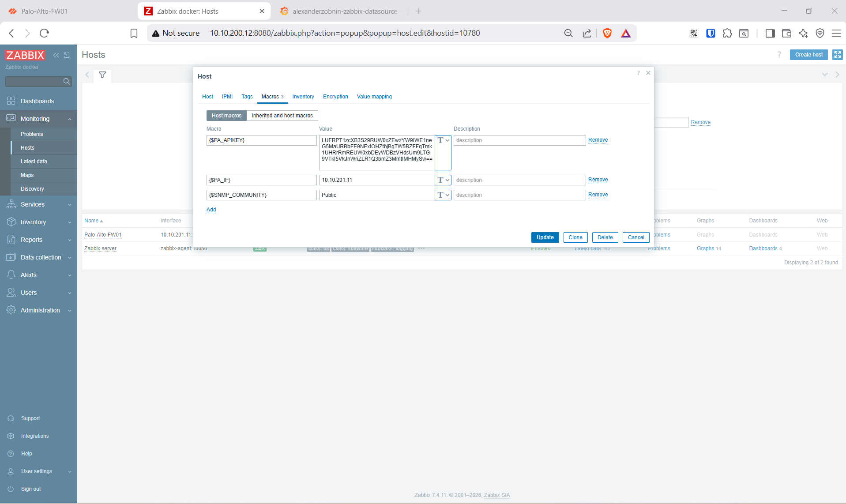The width and height of the screenshot is (846, 504).
Task: Open a new browser tab
Action: coord(418,11)
